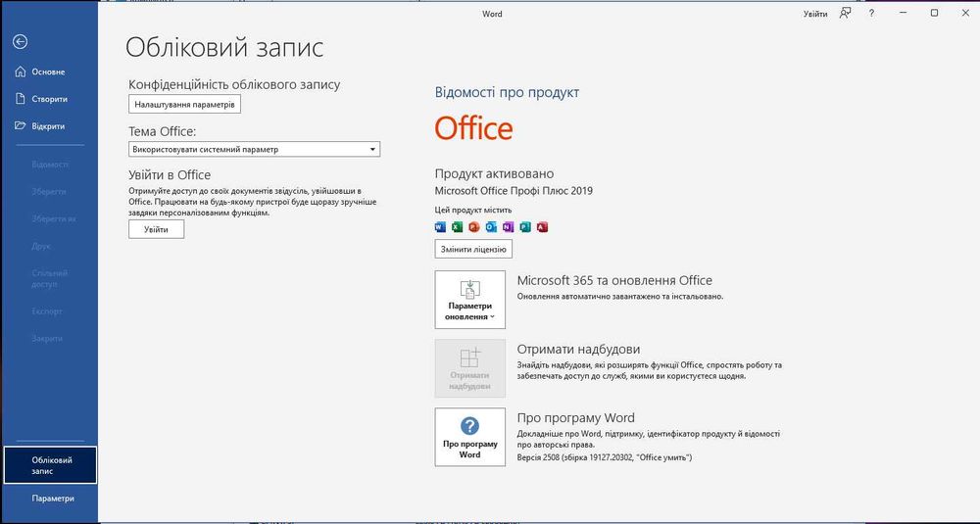Viewport: 980px width, 524px height.
Task: Click the version line starting with Версія 2508
Action: pos(605,457)
